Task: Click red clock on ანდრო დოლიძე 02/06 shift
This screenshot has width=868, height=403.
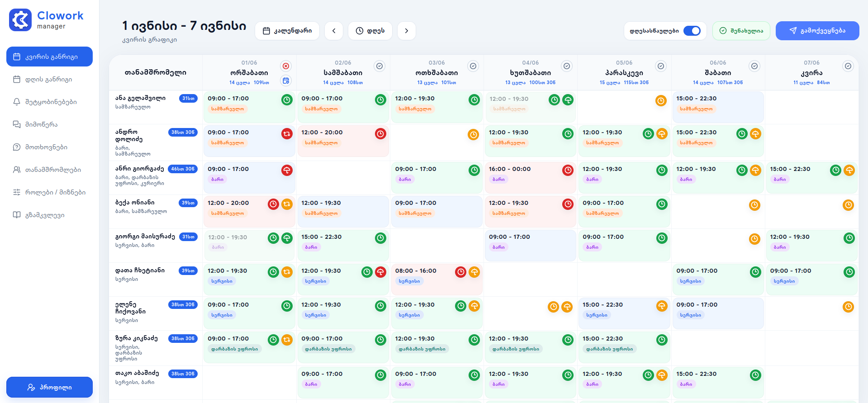Action: (x=380, y=133)
